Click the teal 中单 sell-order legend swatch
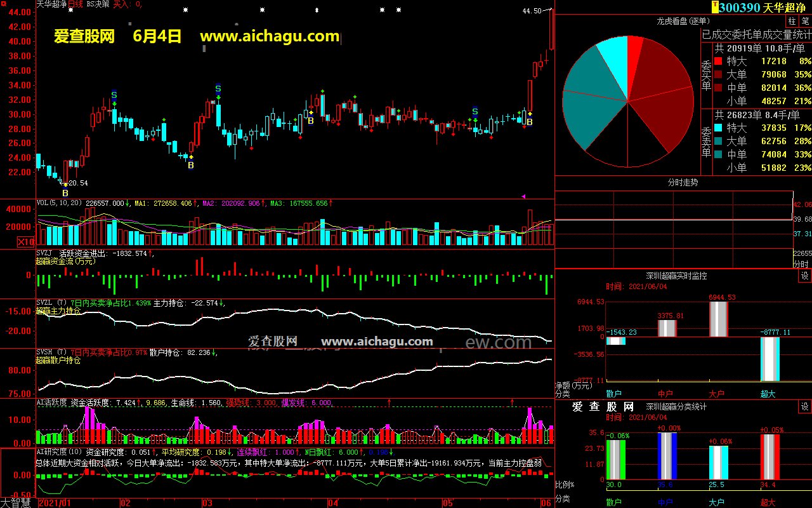 pyautogui.click(x=718, y=154)
